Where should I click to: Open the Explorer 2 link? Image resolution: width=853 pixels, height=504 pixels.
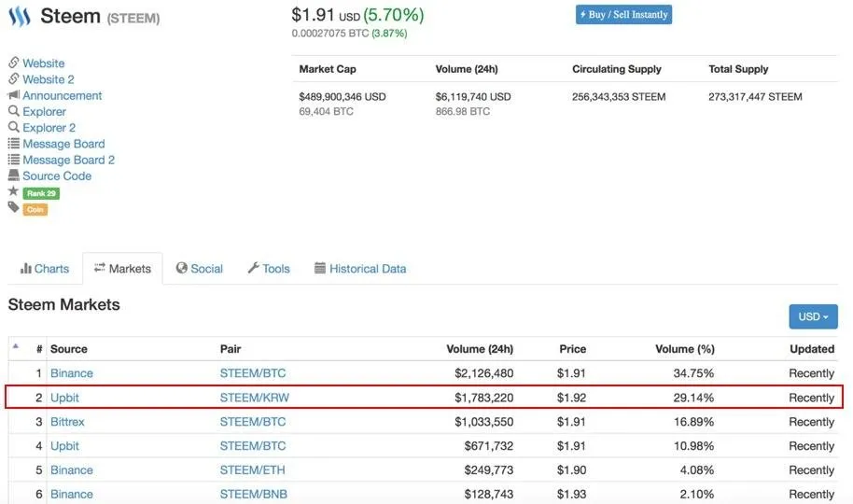coord(49,127)
